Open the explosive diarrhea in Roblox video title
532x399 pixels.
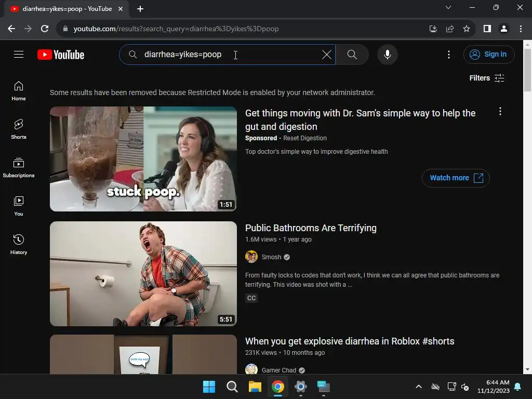(x=350, y=341)
